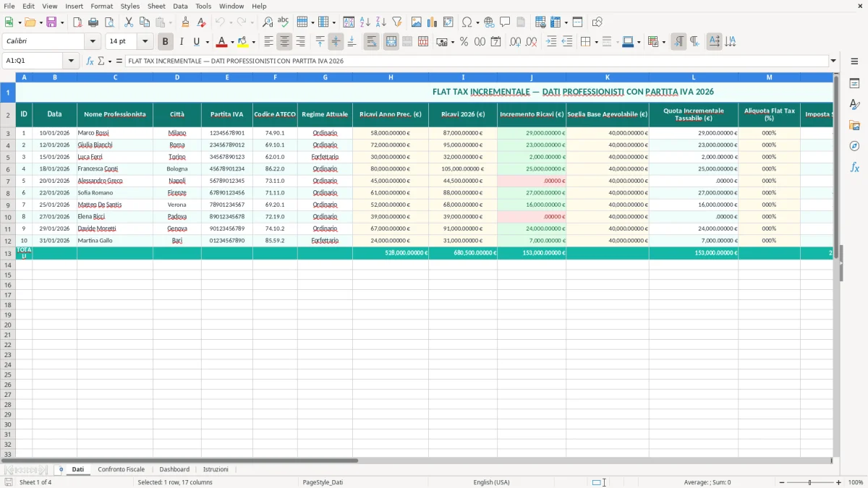Click the Undo arrow icon
The image size is (868, 488).
220,22
